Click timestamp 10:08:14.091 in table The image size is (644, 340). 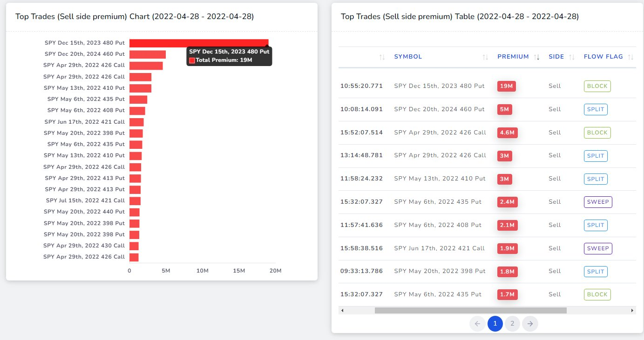click(361, 109)
